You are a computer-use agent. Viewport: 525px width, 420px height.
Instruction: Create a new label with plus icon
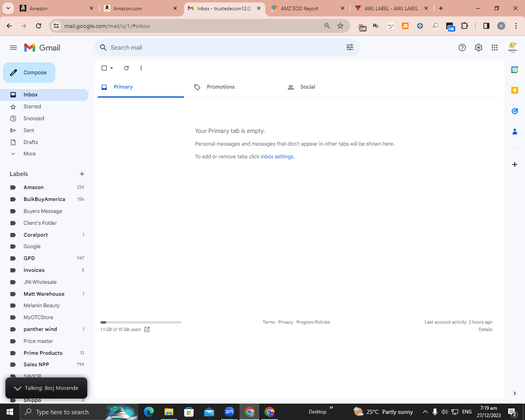click(x=82, y=174)
